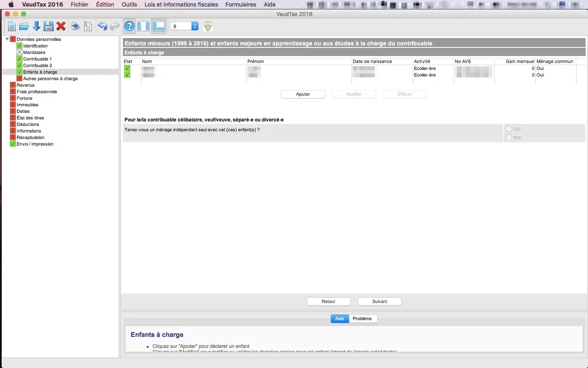
Task: Click green check icon beside Envoi / Impression
Action: point(13,144)
